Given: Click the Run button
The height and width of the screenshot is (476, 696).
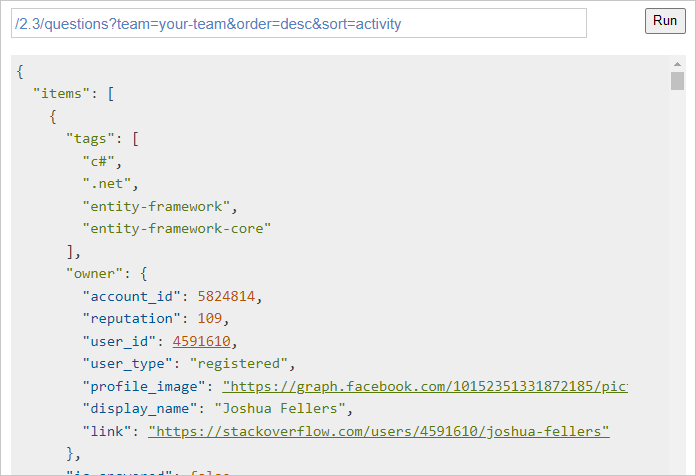Looking at the screenshot, I should [x=665, y=21].
